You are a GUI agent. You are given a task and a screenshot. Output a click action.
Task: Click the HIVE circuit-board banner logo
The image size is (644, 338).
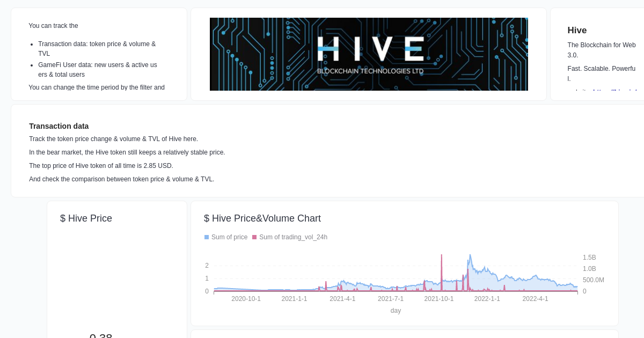pos(369,54)
